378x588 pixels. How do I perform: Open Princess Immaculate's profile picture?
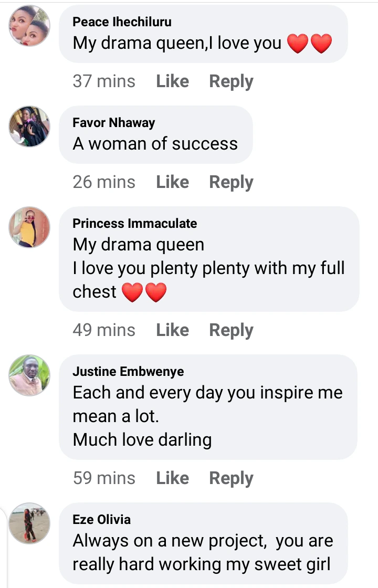click(x=30, y=227)
